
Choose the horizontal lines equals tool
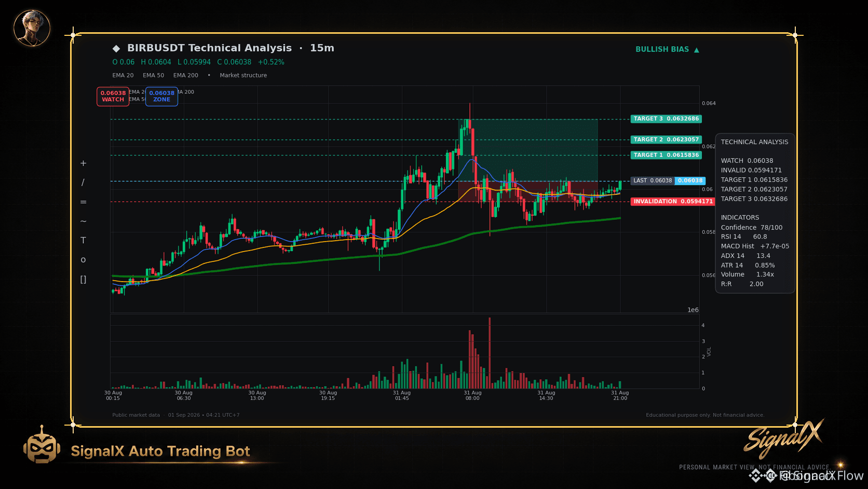coord(83,202)
